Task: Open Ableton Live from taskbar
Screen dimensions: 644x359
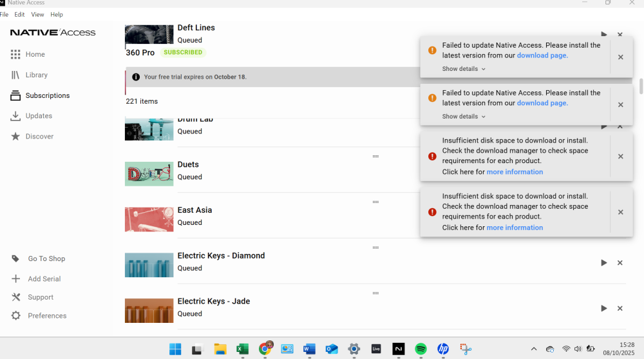Action: coord(376,349)
